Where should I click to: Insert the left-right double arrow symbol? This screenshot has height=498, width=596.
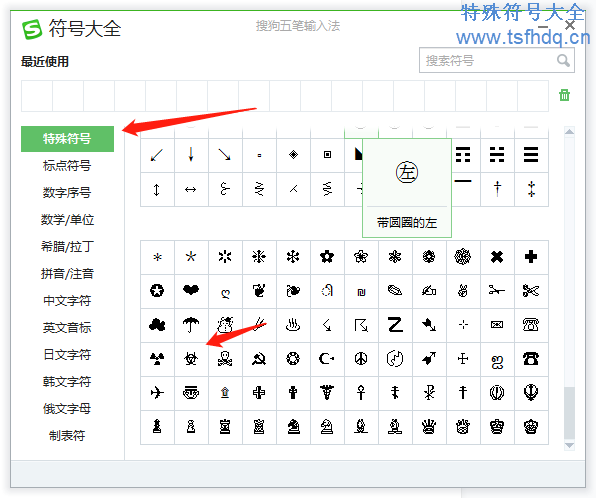[191, 189]
